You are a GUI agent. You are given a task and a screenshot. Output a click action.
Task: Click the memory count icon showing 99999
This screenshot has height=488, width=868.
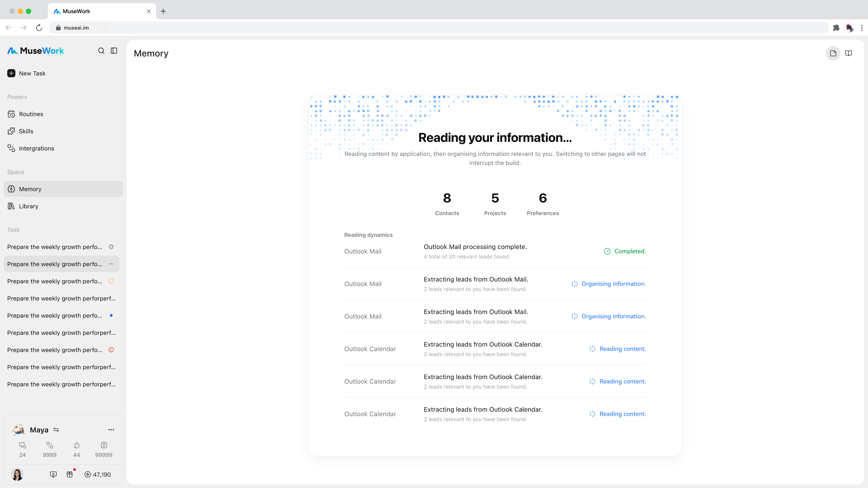[x=104, y=445]
